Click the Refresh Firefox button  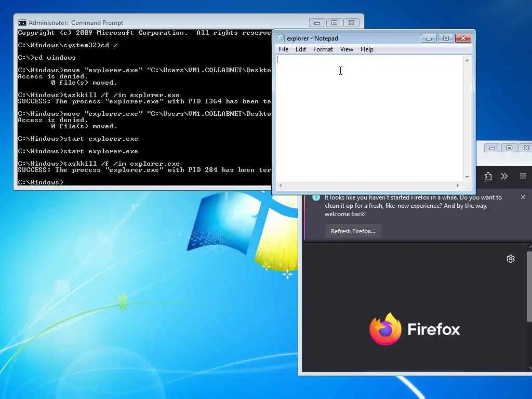click(x=353, y=231)
